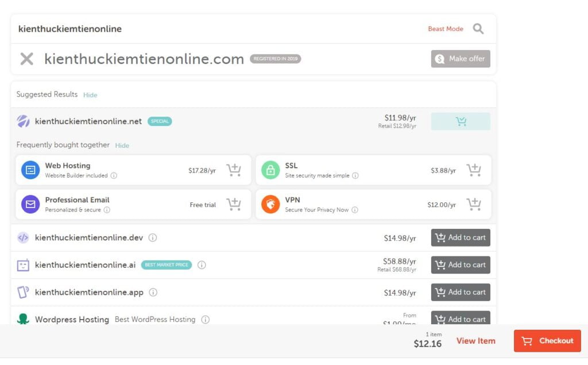Open info tooltip for Secure Your Privacy Now
Image resolution: width=588 pixels, height=365 pixels.
(355, 210)
